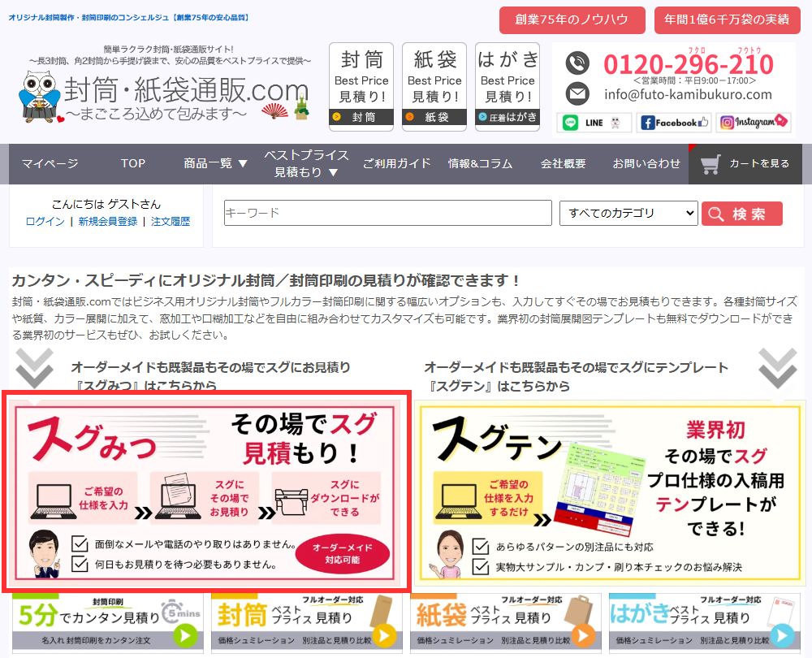Click the yellow play arrow on 封筒 banner
Image resolution: width=812 pixels, height=658 pixels.
tap(384, 635)
